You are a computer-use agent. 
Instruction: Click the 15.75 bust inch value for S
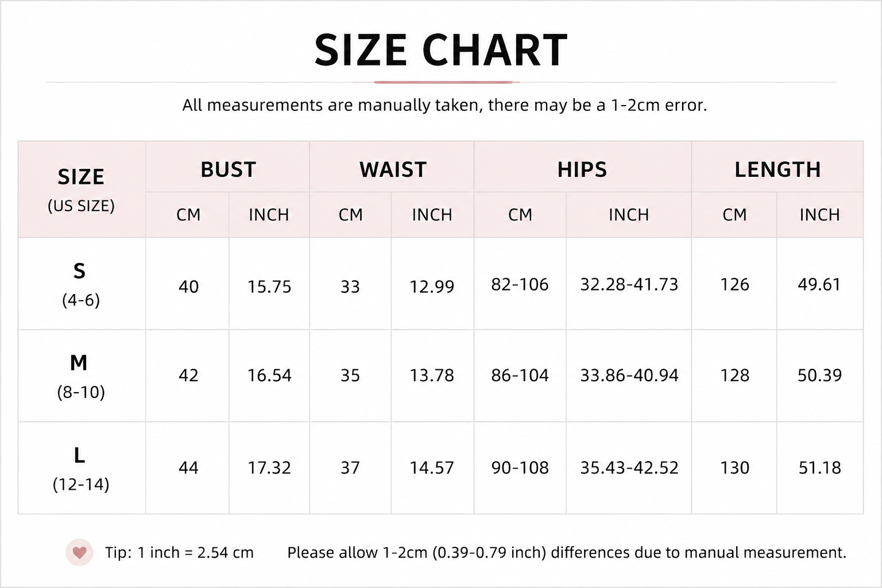pos(269,287)
